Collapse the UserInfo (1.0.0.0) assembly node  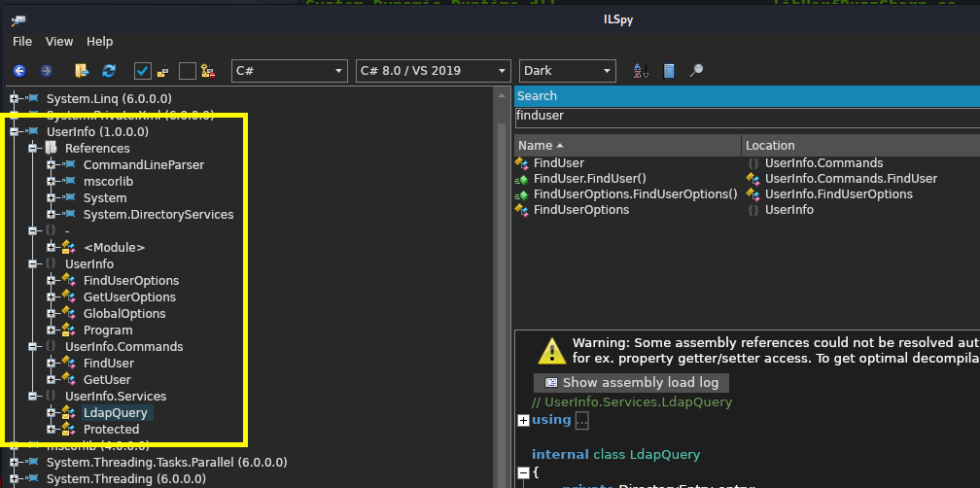15,132
